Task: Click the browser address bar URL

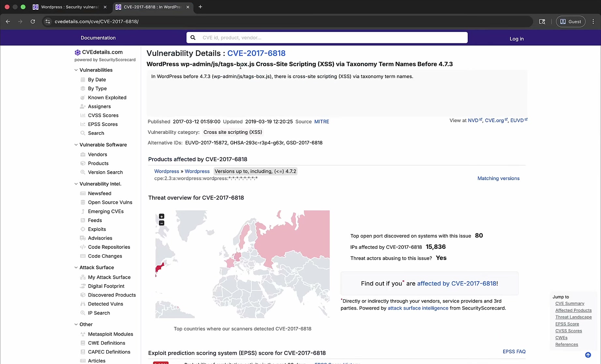Action: point(96,21)
